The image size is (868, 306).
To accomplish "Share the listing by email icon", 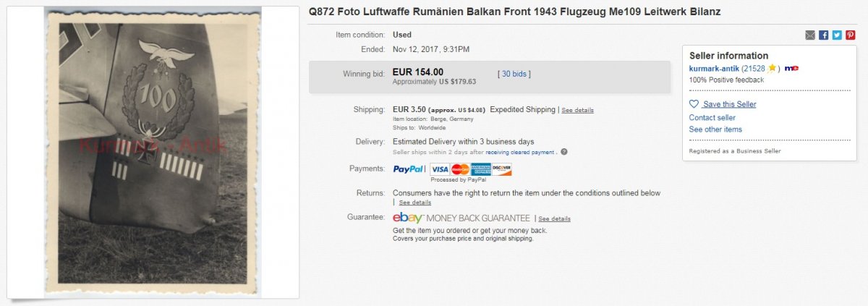I will point(810,35).
